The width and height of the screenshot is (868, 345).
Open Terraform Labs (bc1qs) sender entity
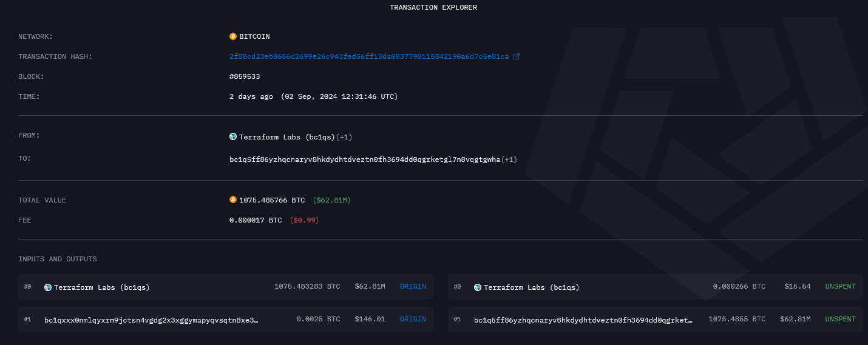pos(287,137)
